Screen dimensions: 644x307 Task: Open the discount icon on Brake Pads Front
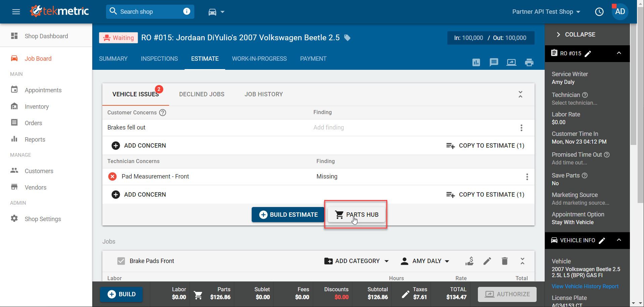(469, 261)
